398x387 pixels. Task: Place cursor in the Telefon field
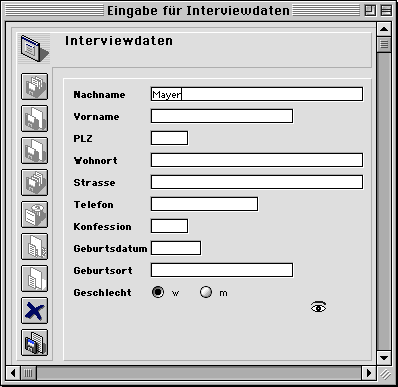click(x=204, y=204)
